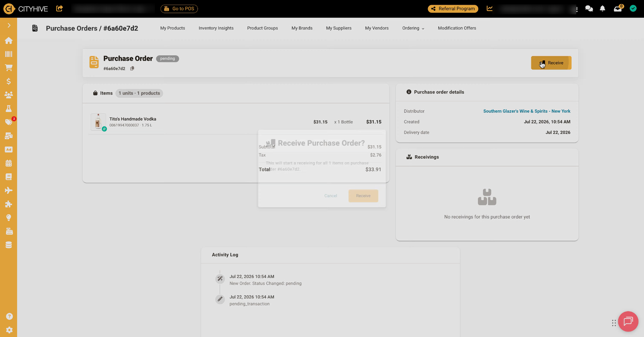Viewport: 644px width, 337px height.
Task: Expand the Ordering dropdown menu
Action: (x=413, y=28)
